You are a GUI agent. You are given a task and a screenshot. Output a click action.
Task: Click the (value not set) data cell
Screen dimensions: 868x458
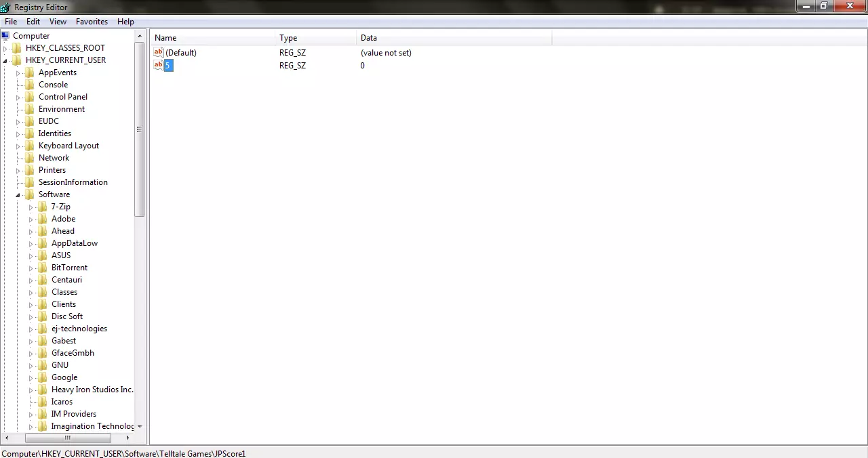click(x=386, y=53)
